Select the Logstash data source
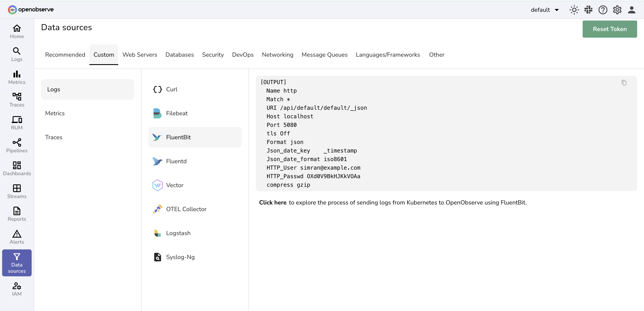Viewport: 644px width, 311px height. (179, 233)
